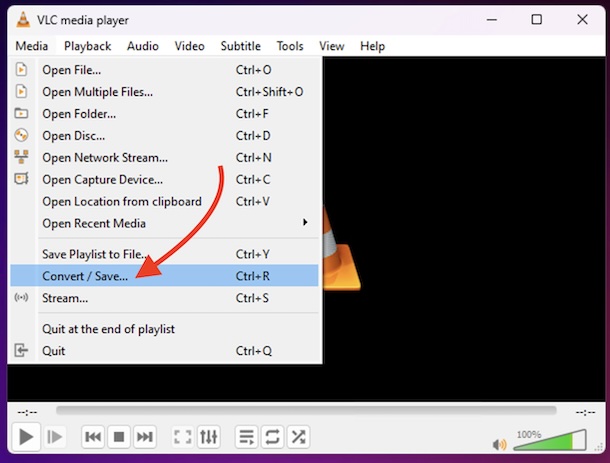
Task: Skip to next media track
Action: pos(145,437)
